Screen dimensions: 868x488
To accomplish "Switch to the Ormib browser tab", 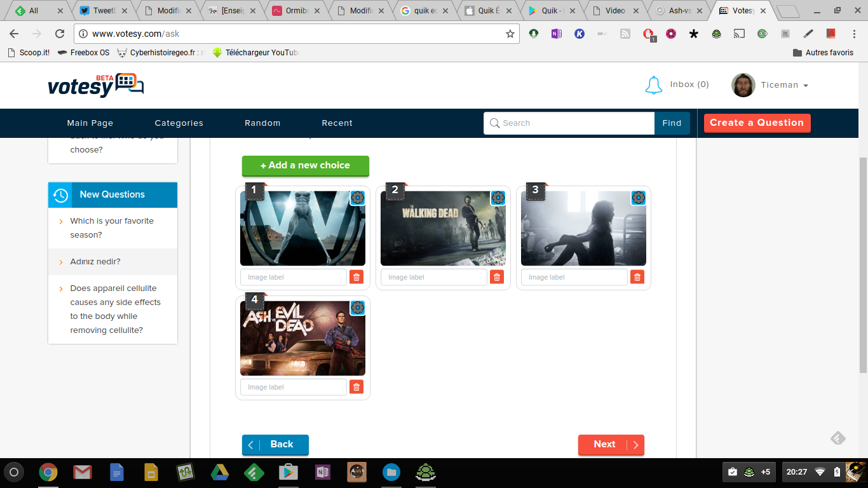I will click(297, 11).
